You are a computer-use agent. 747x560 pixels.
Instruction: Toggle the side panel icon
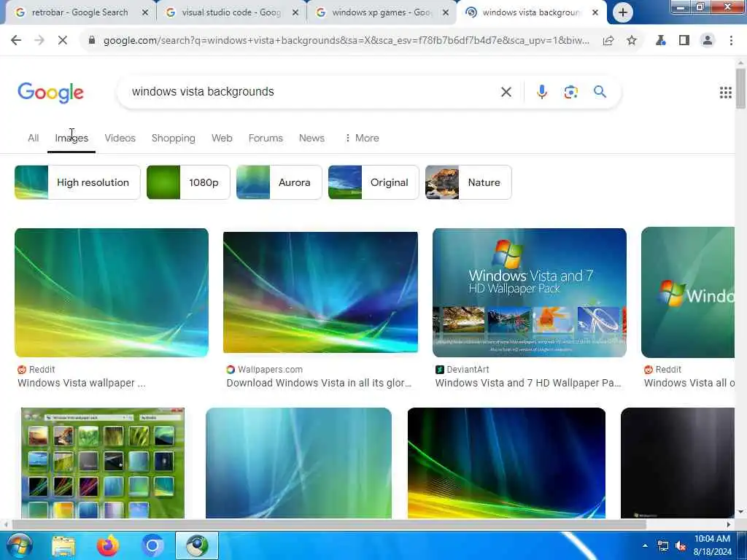(x=684, y=41)
